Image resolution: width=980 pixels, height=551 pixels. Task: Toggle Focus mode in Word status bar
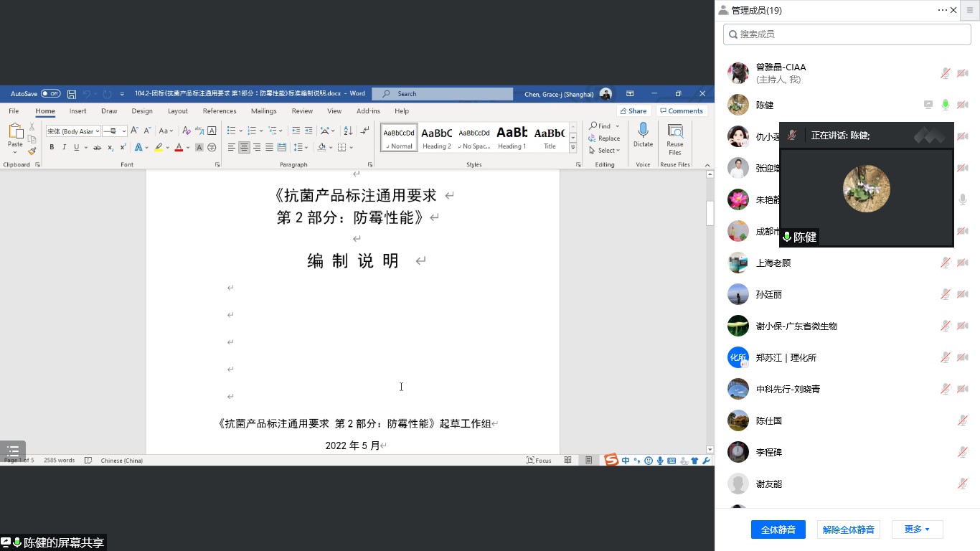[x=539, y=460]
